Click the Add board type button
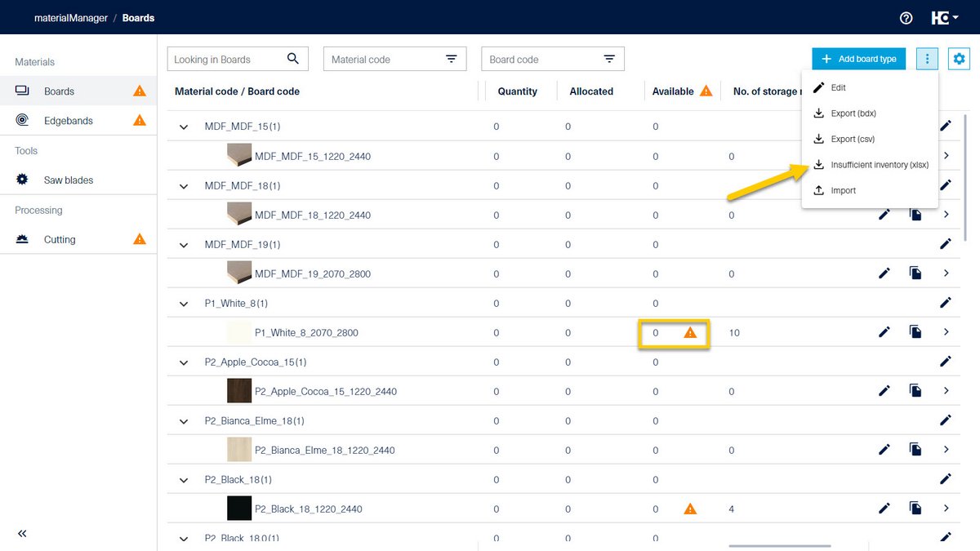The width and height of the screenshot is (980, 551). [858, 58]
